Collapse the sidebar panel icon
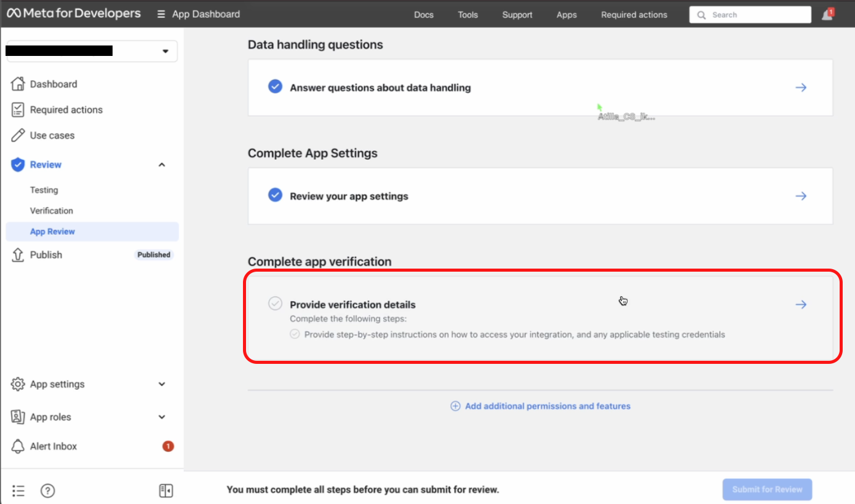The height and width of the screenshot is (504, 855). (165, 490)
